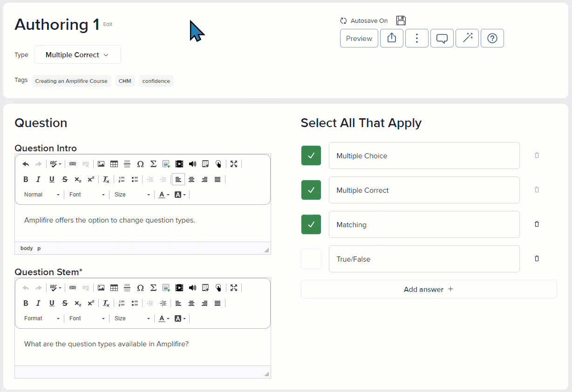This screenshot has width=572, height=392.
Task: Apply underline in Question Intro editor
Action: pyautogui.click(x=52, y=179)
